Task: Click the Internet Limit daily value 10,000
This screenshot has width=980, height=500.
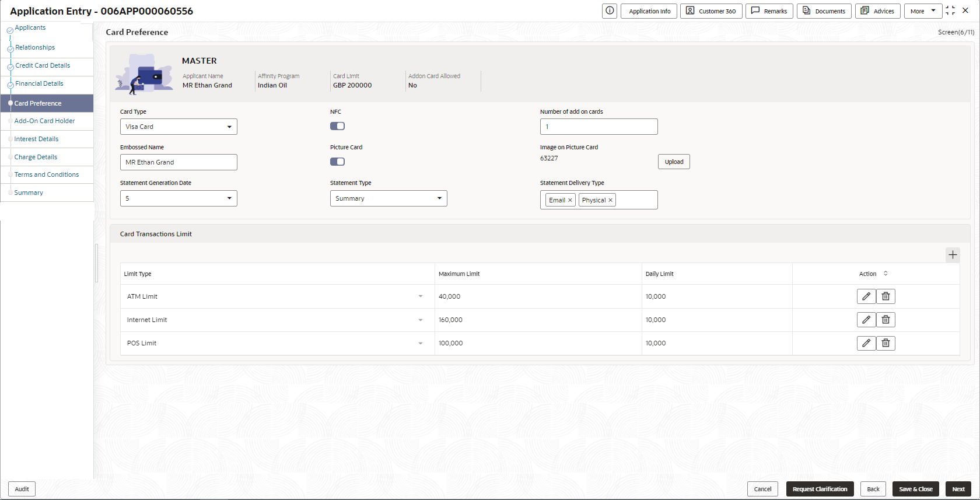Action: click(x=656, y=320)
